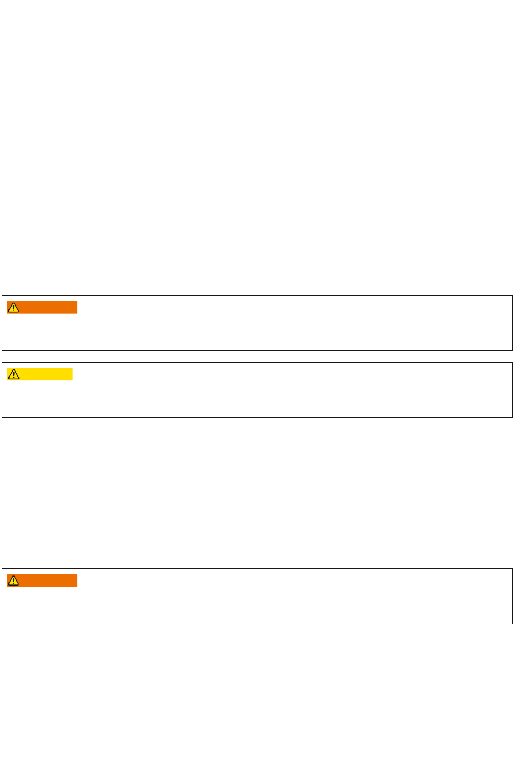Click inside the bottom orange warning notice box

click(x=257, y=596)
